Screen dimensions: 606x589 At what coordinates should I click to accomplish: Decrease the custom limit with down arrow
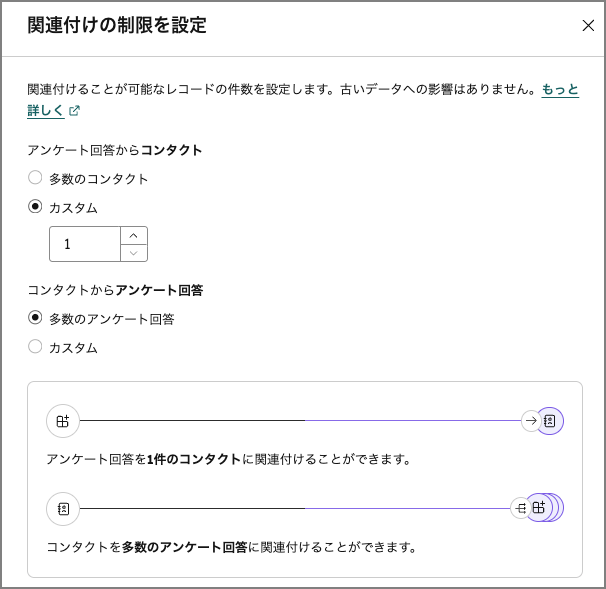click(x=134, y=253)
